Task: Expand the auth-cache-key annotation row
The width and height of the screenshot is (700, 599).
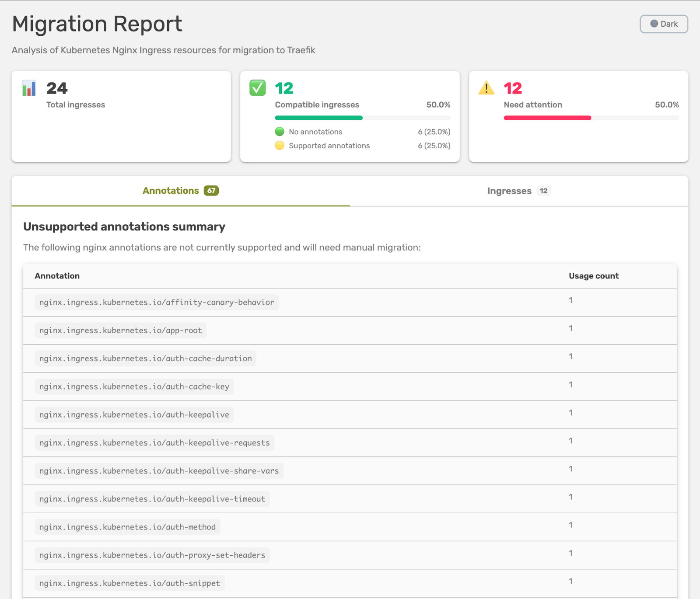Action: pyautogui.click(x=133, y=387)
